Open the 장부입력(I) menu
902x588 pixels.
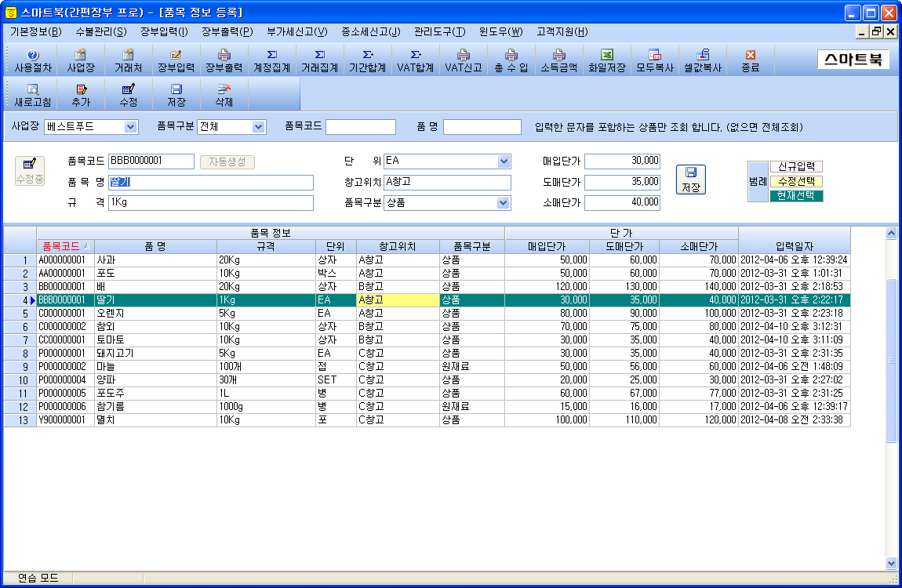pyautogui.click(x=164, y=31)
